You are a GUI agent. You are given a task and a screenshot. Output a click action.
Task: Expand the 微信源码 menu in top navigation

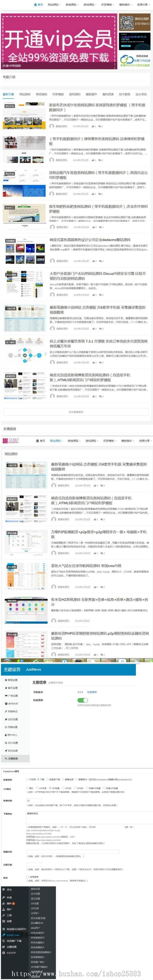tap(72, 4)
